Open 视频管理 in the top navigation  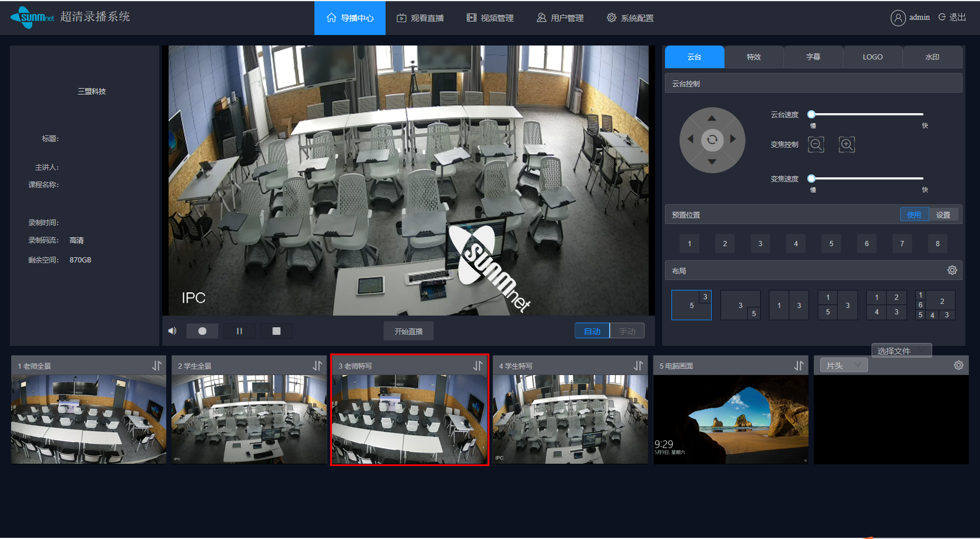point(490,18)
